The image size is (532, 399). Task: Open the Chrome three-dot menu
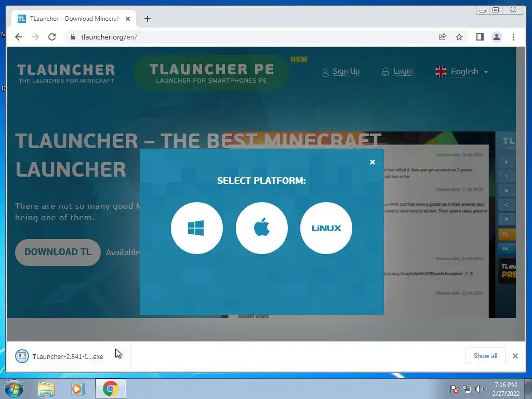[x=513, y=37]
